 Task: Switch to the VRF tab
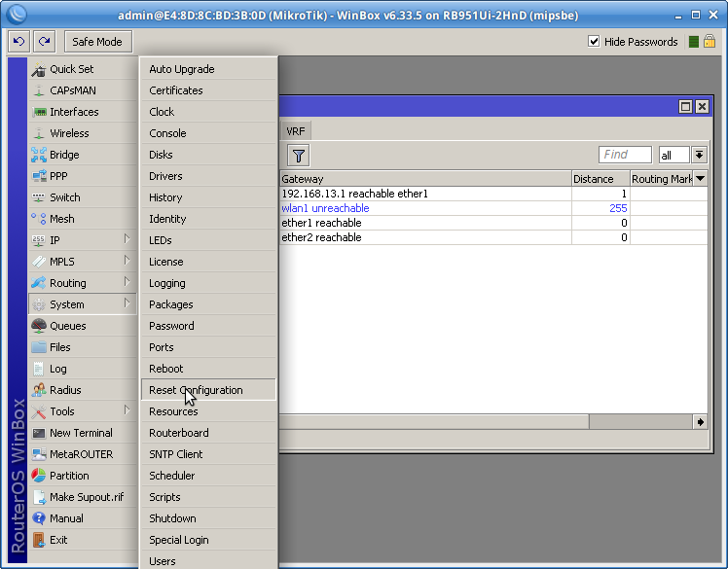296,131
